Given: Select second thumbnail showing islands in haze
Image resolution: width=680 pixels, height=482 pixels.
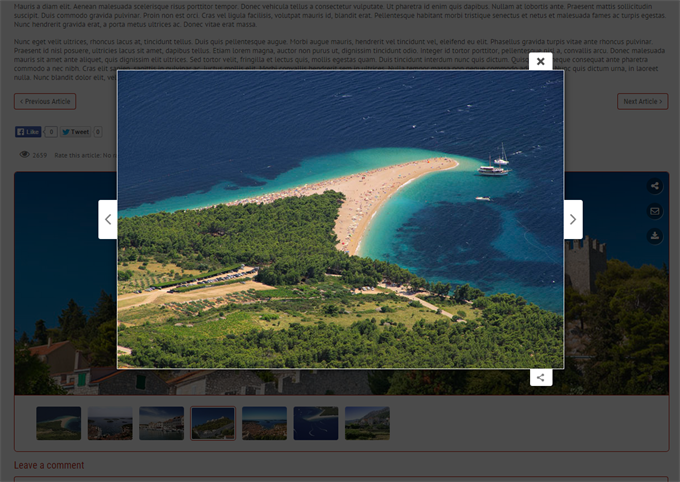Looking at the screenshot, I should 110,423.
